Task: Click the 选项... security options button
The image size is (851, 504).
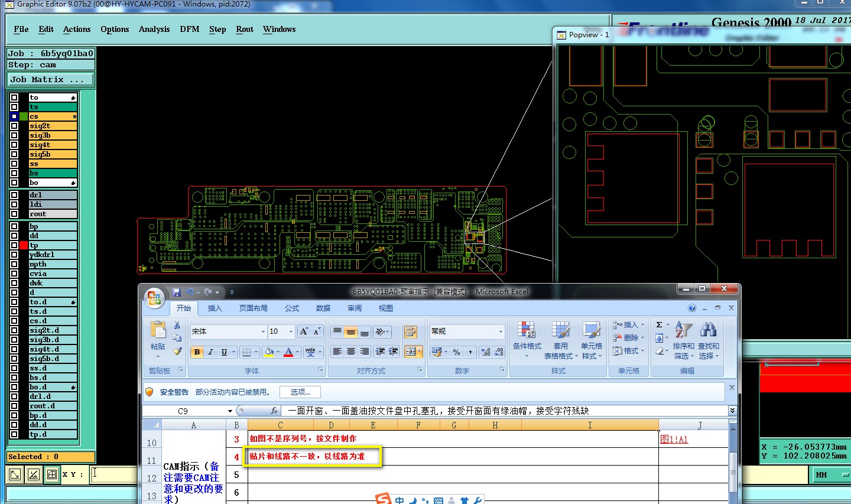Action: (x=300, y=392)
